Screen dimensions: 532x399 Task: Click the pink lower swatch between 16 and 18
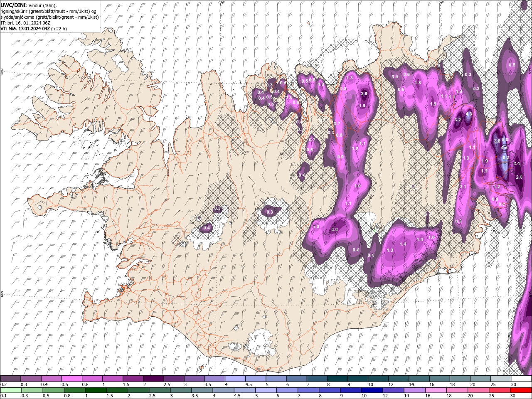click(436, 390)
